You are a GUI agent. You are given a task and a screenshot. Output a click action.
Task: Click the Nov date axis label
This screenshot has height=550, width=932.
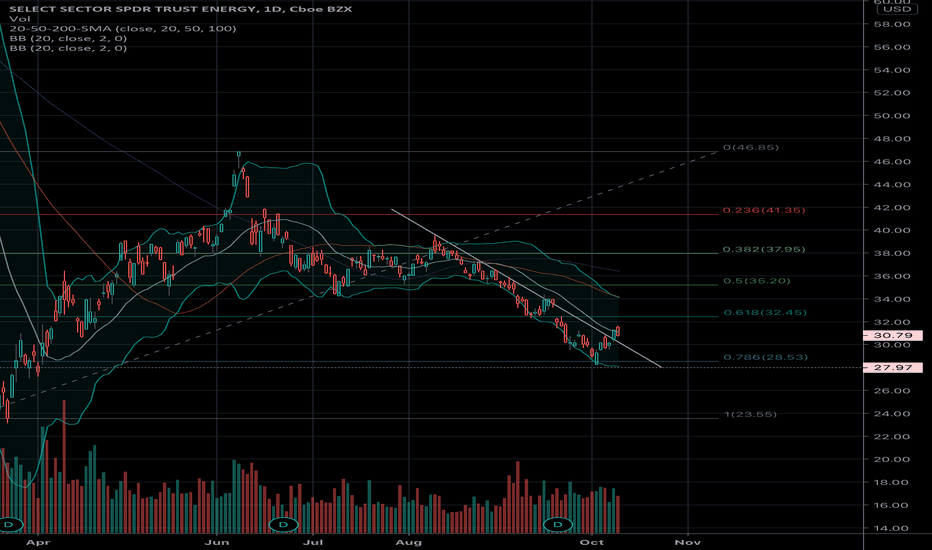[x=688, y=542]
